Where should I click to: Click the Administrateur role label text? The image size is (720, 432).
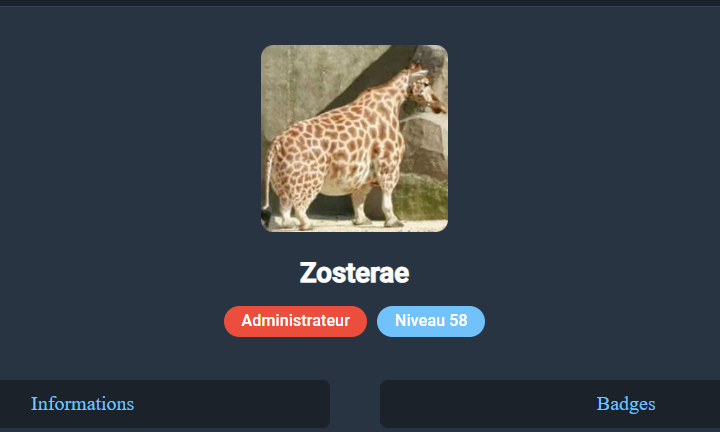pos(295,320)
